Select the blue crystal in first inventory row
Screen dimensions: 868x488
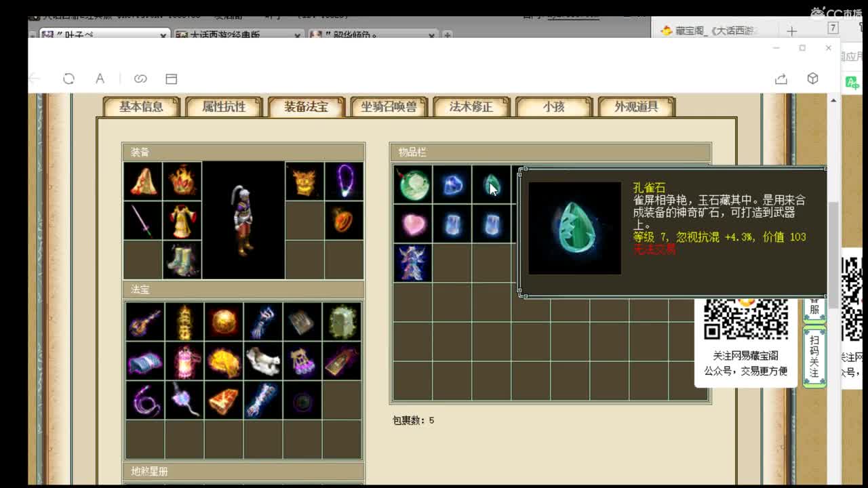(x=452, y=184)
